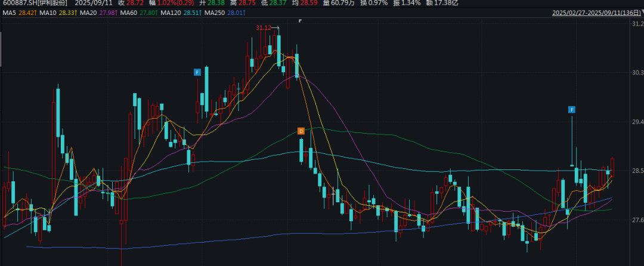The height and width of the screenshot is (266, 644).
Task: Click the stock code 600887.SH title
Action: (x=35, y=2)
